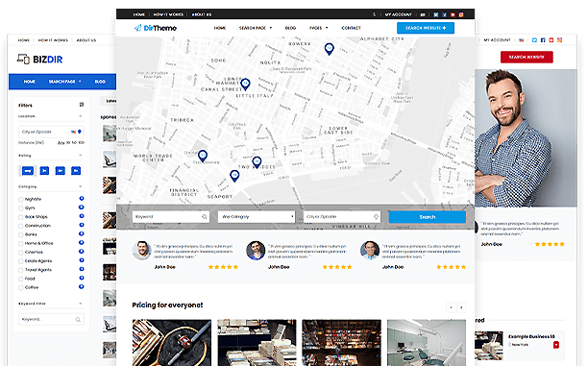Screen dimensions: 588x366
Task: Open Home in BizDir blue nav bar
Action: [x=30, y=82]
